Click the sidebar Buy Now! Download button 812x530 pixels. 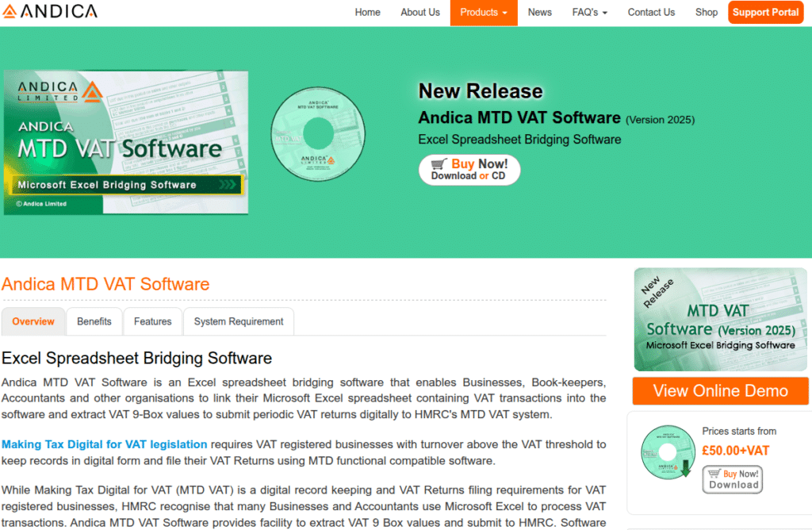pos(733,479)
